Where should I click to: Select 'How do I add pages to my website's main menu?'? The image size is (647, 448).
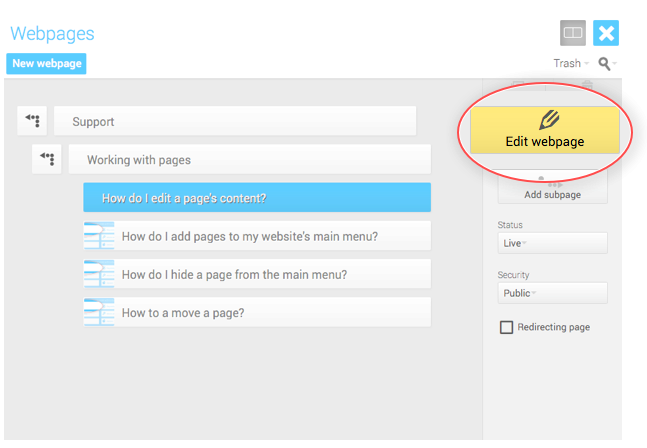pyautogui.click(x=272, y=236)
